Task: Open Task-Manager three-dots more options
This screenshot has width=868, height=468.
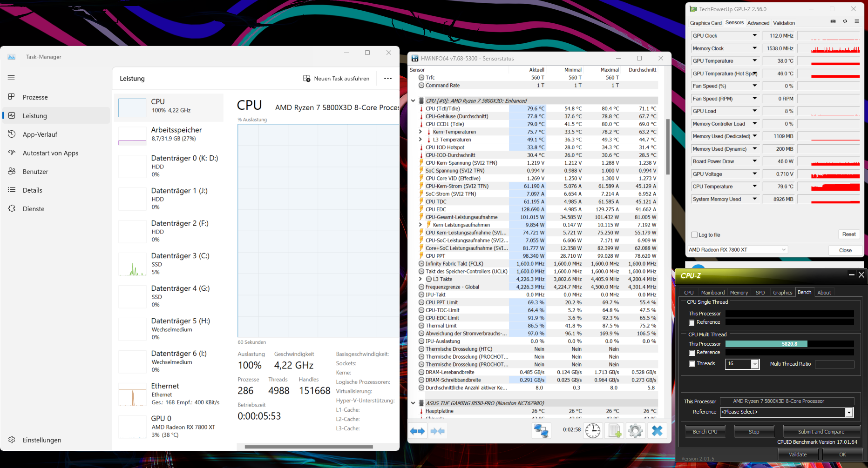Action: [388, 79]
